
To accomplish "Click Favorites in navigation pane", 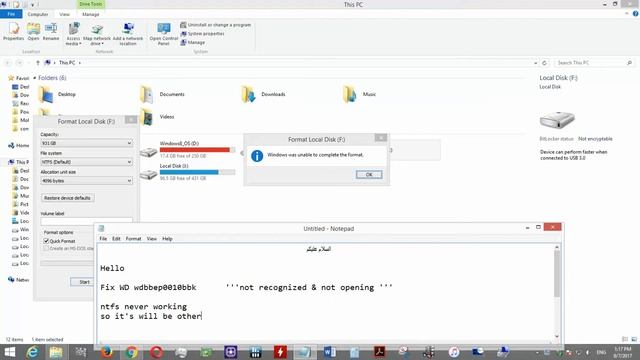I will click(19, 78).
